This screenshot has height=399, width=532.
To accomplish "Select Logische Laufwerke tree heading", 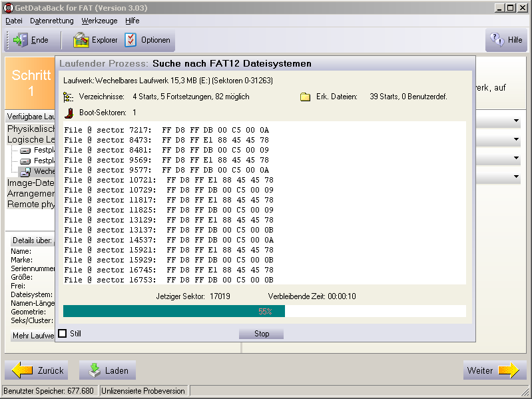I will coord(31,139).
